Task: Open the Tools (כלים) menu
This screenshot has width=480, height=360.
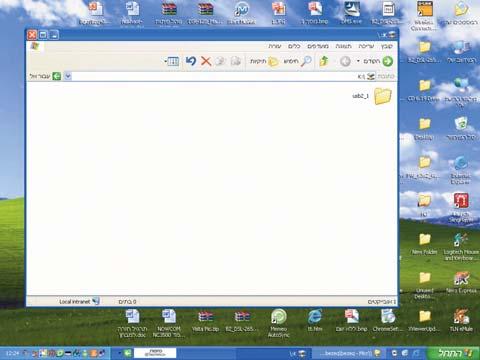Action: 294,46
